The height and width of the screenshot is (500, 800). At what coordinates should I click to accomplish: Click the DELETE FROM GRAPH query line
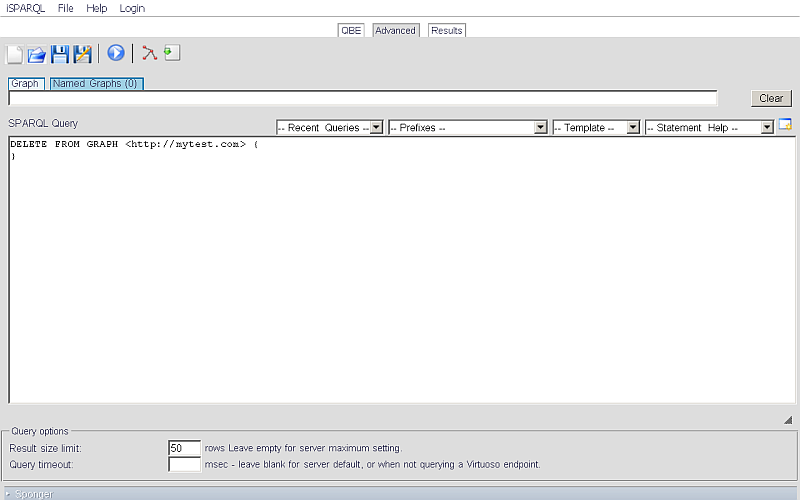point(134,144)
